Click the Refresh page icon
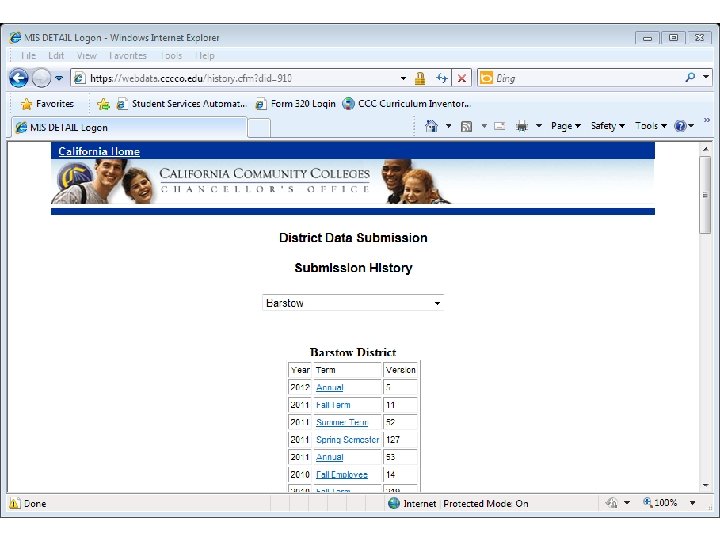720x540 pixels. click(442, 78)
